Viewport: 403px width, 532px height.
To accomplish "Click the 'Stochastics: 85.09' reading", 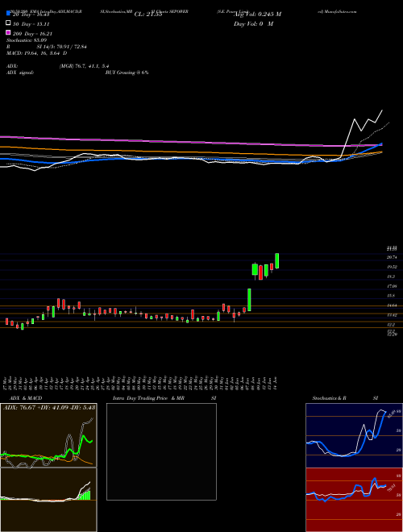I will tap(27, 40).
